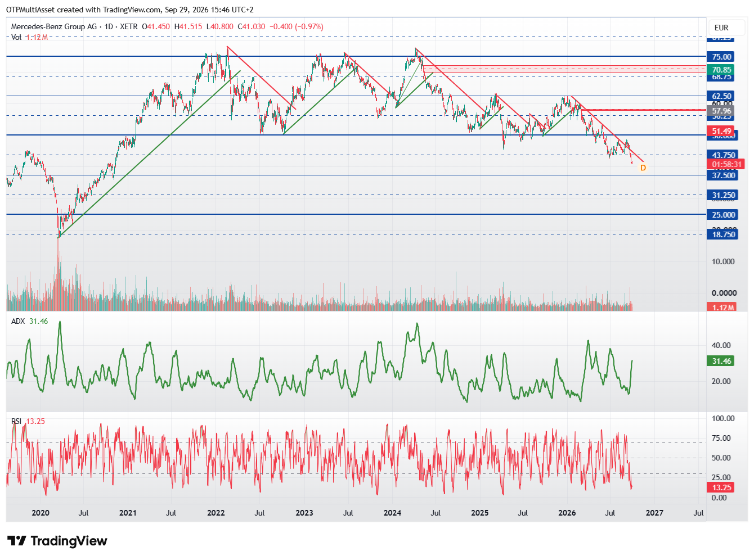Click the 100.00 value on RSI scale
754x560 pixels.
[x=723, y=418]
